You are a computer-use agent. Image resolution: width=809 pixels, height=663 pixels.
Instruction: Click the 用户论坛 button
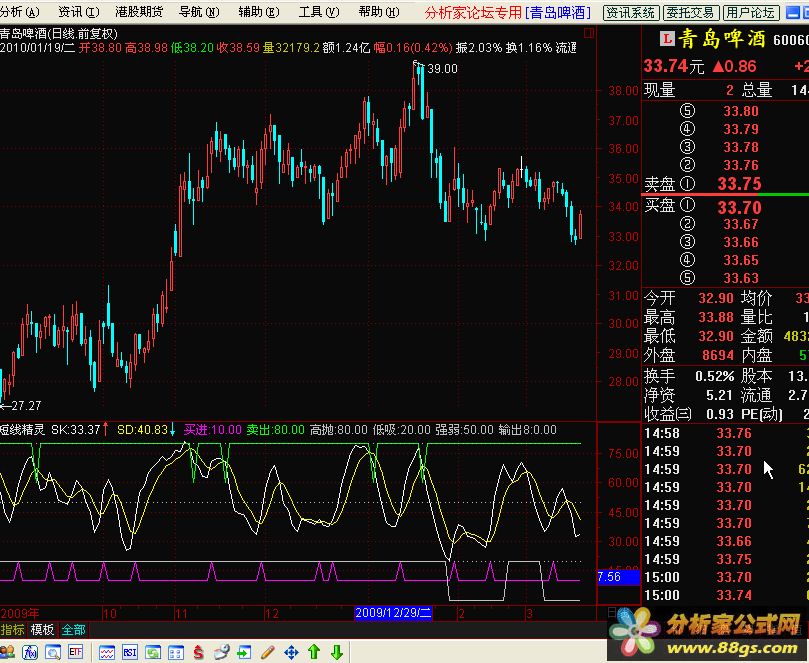pos(750,12)
